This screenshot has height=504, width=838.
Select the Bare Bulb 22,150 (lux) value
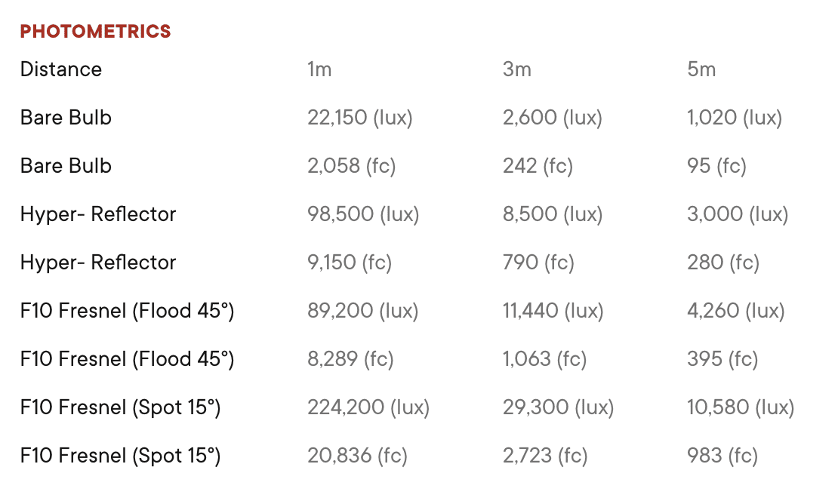point(359,118)
